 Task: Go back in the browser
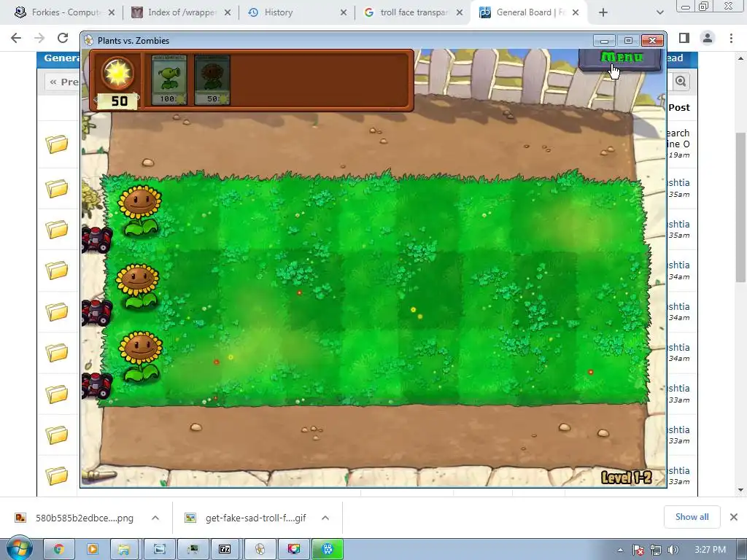click(16, 38)
